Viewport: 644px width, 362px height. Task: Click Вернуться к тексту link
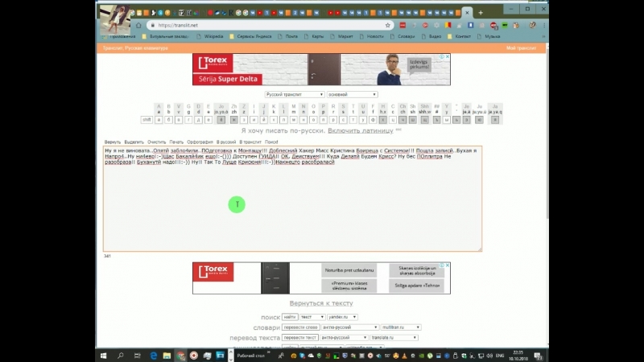tap(321, 303)
